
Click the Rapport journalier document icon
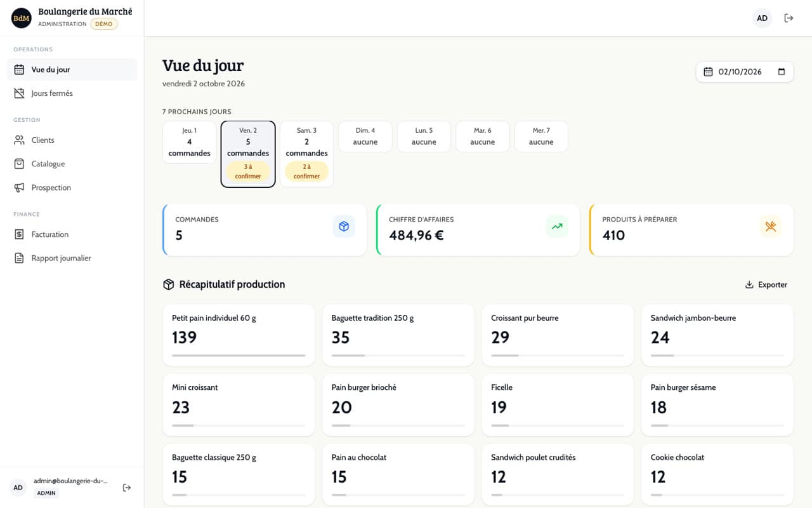19,258
